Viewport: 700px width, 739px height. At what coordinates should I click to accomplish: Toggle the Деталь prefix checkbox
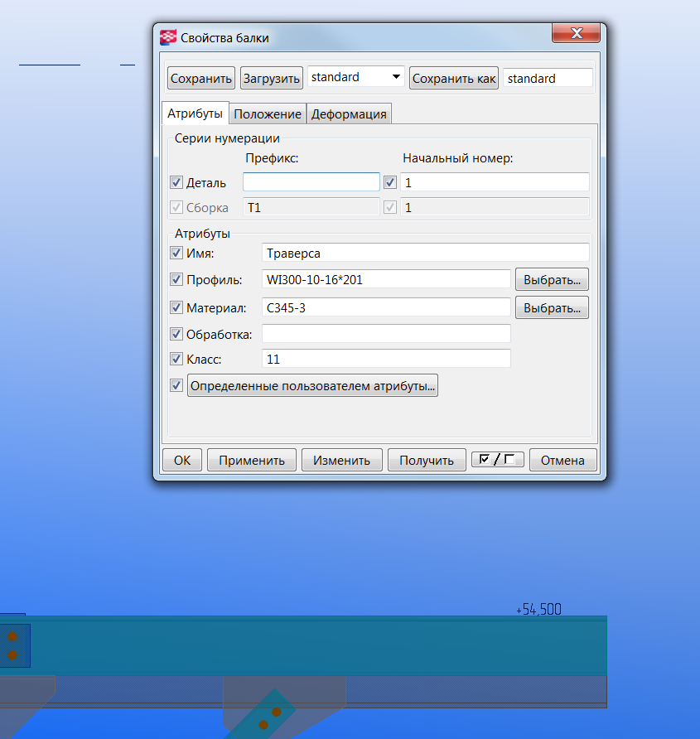pyautogui.click(x=176, y=182)
